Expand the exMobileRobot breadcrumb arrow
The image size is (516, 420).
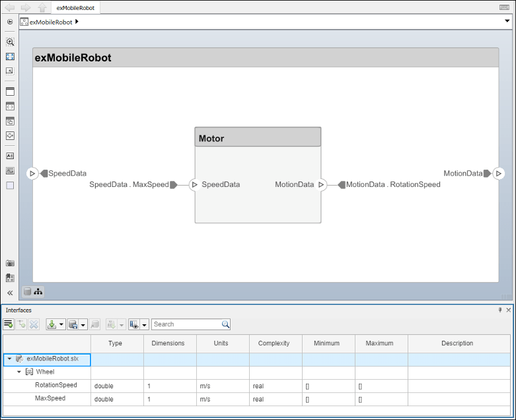tap(77, 22)
